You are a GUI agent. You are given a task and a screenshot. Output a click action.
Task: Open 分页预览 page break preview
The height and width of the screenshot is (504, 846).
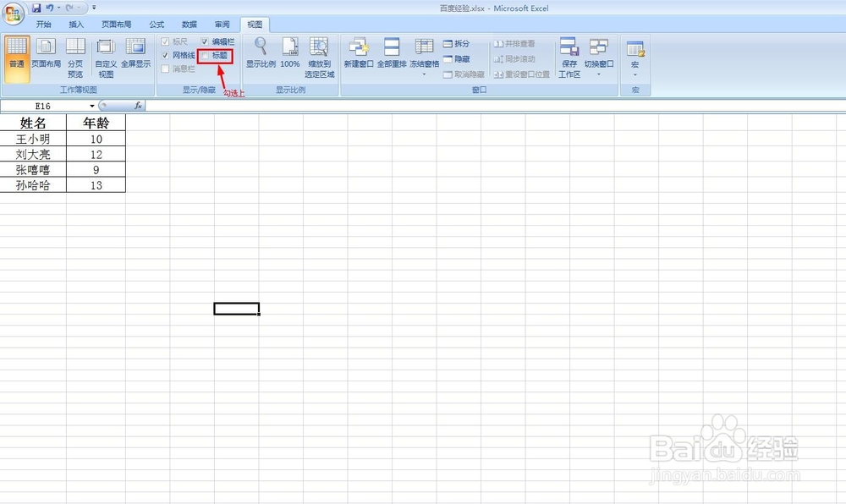click(x=75, y=58)
